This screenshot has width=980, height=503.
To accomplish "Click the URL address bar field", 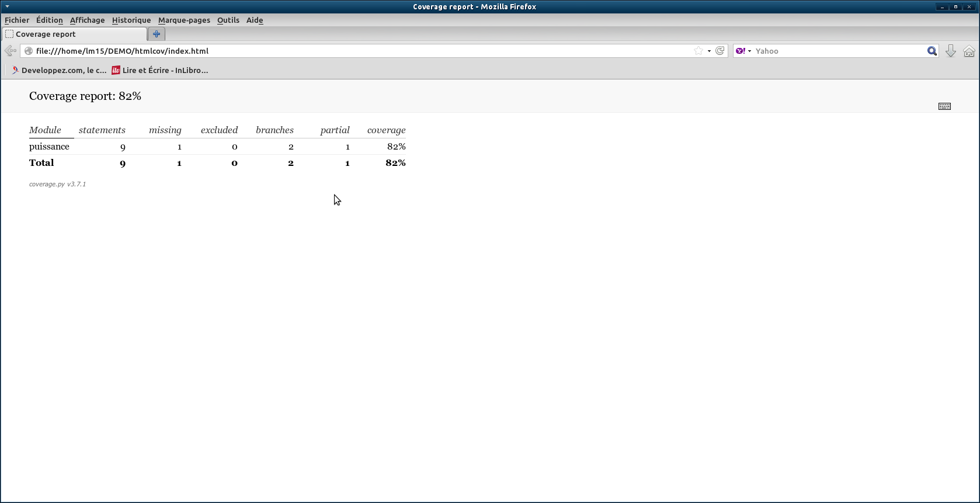I will click(350, 51).
